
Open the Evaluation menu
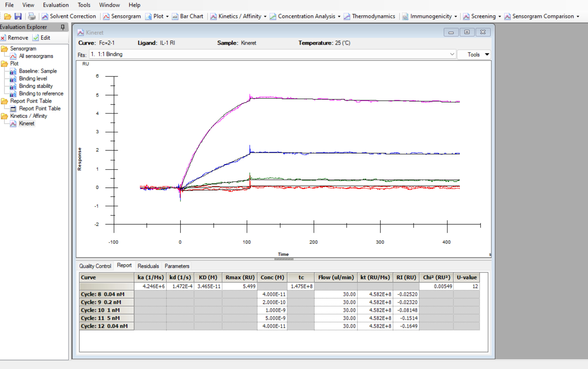(56, 5)
